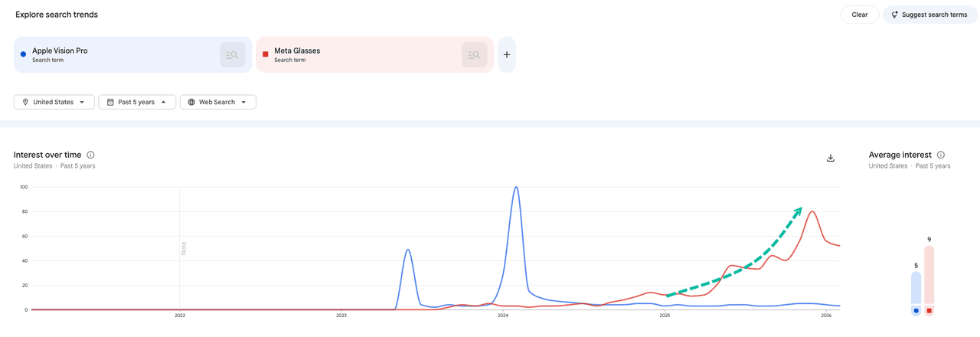Click the blue Apple Vision Pro color dot

point(23,54)
